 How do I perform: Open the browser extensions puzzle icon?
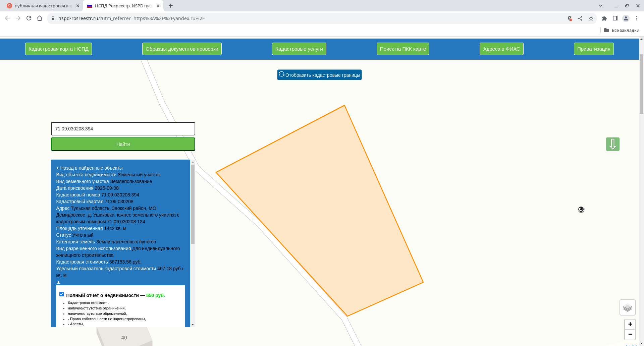pyautogui.click(x=604, y=18)
